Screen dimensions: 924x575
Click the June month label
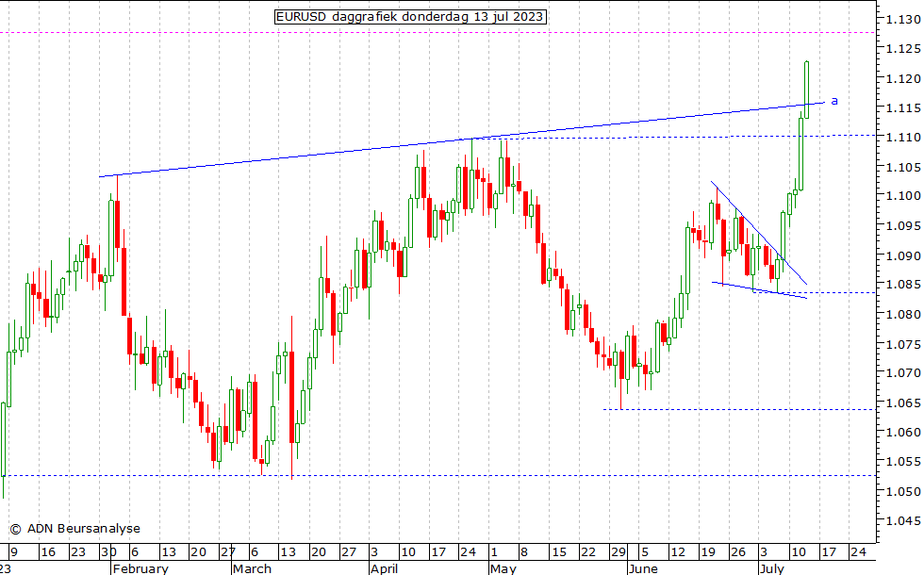[643, 568]
